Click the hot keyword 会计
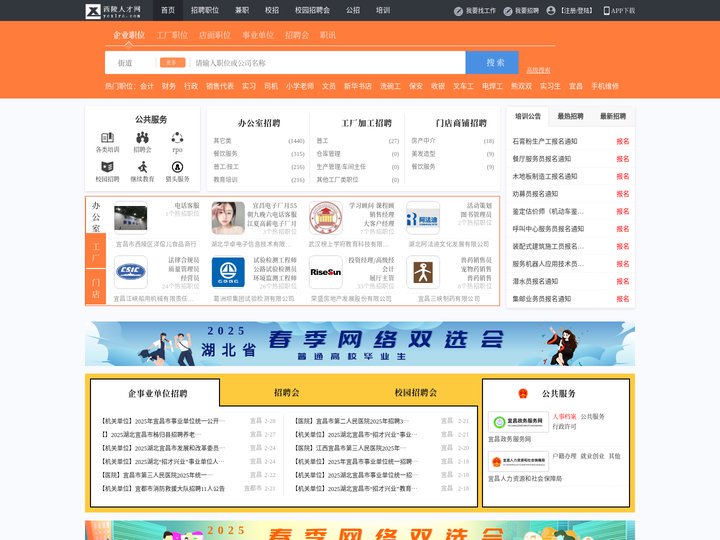 click(x=147, y=86)
